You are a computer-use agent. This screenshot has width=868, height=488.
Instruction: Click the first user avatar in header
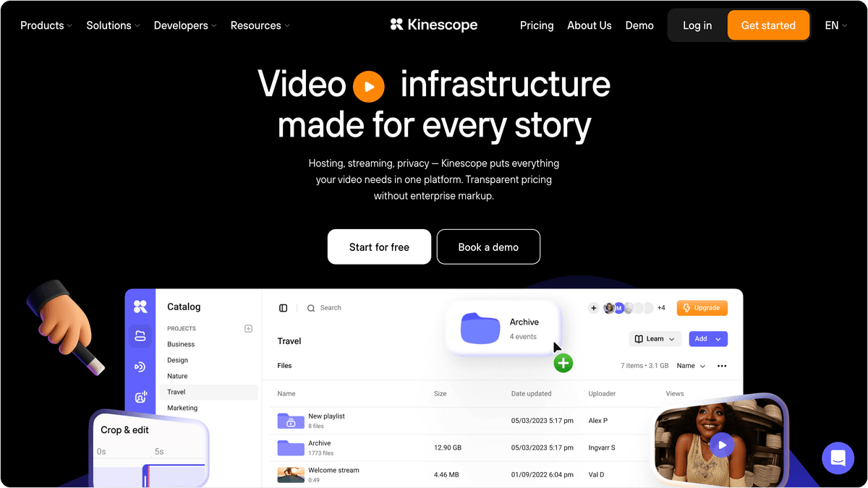(609, 308)
